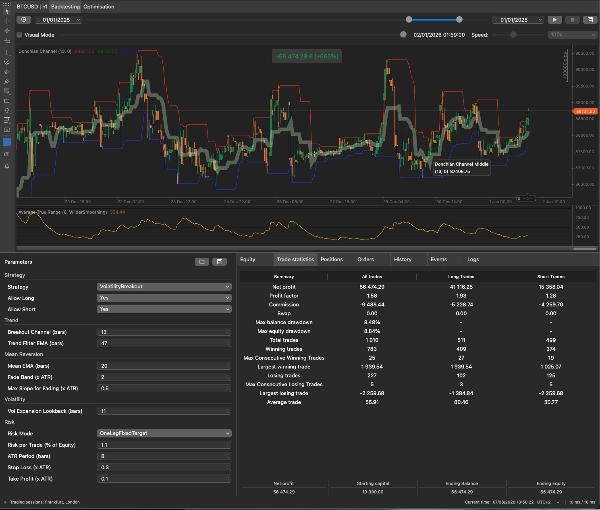The image size is (600, 510).
Task: Click the Speed slider handle
Action: click(513, 35)
